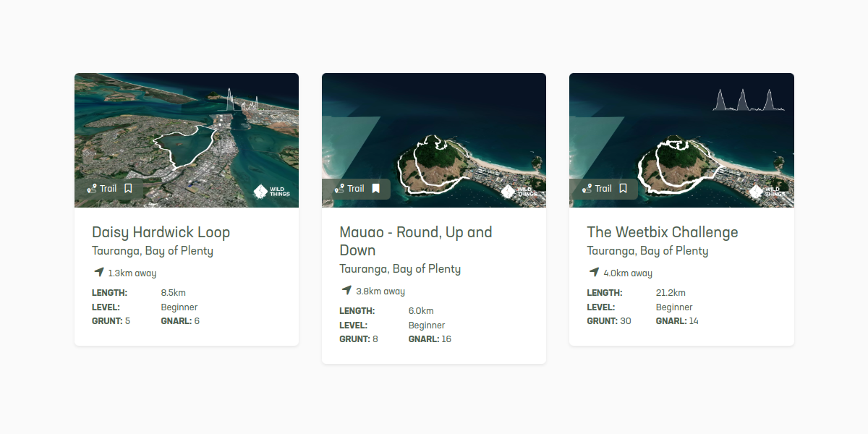Open the Daisy Hardwick Loop map thumbnail
This screenshot has width=868, height=434.
(x=187, y=140)
